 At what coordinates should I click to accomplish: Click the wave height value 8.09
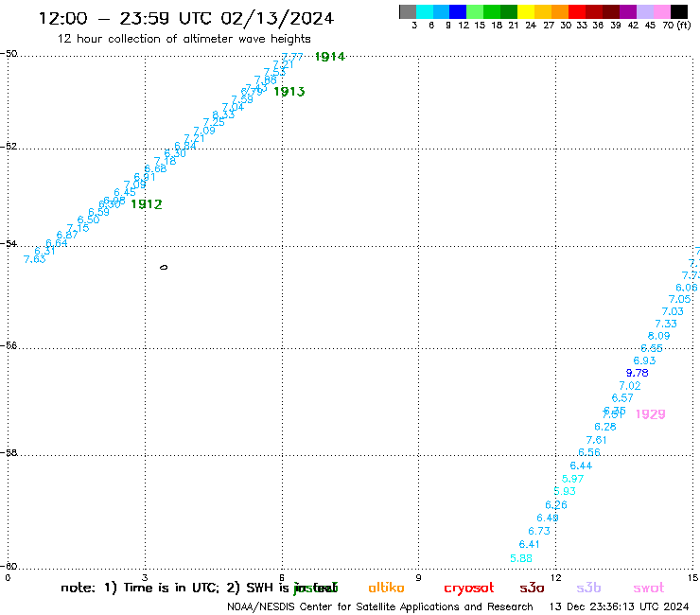(659, 336)
